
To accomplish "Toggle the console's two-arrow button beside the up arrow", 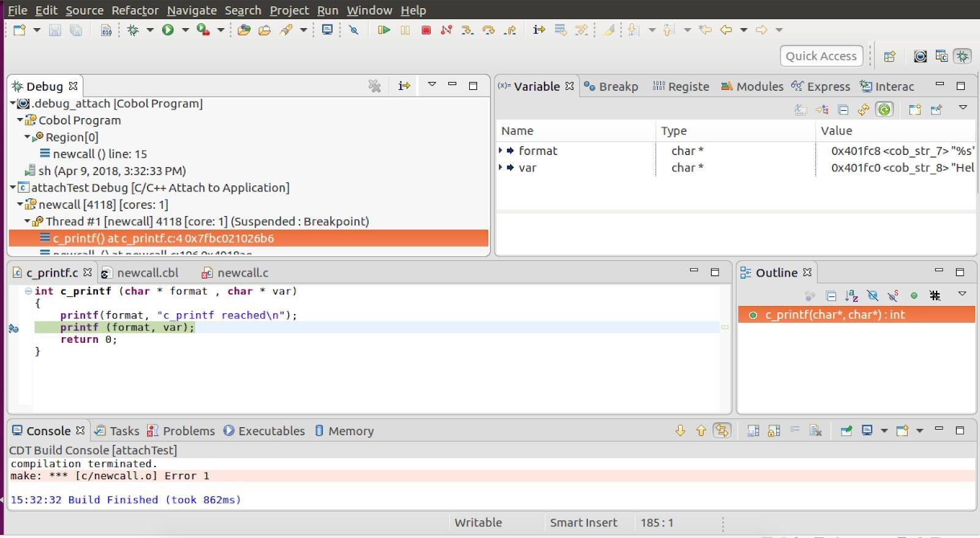I will [722, 431].
